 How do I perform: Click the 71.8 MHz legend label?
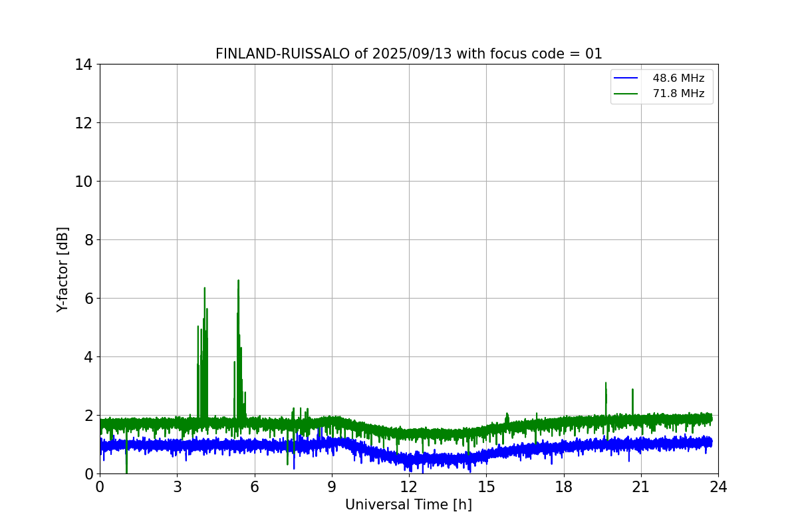point(678,94)
